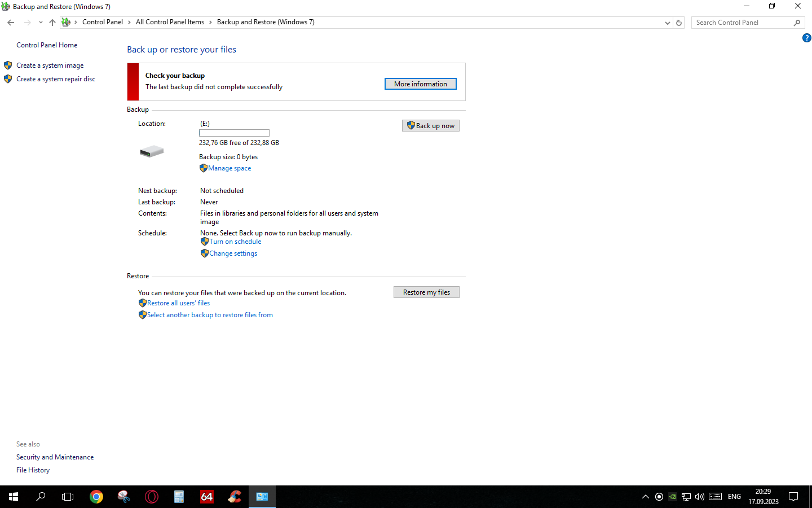
Task: Open the Turn on schedule link
Action: 235,242
